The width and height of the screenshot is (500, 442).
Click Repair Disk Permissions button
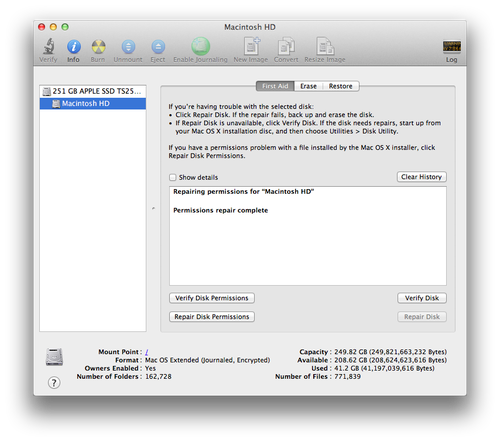pyautogui.click(x=212, y=317)
